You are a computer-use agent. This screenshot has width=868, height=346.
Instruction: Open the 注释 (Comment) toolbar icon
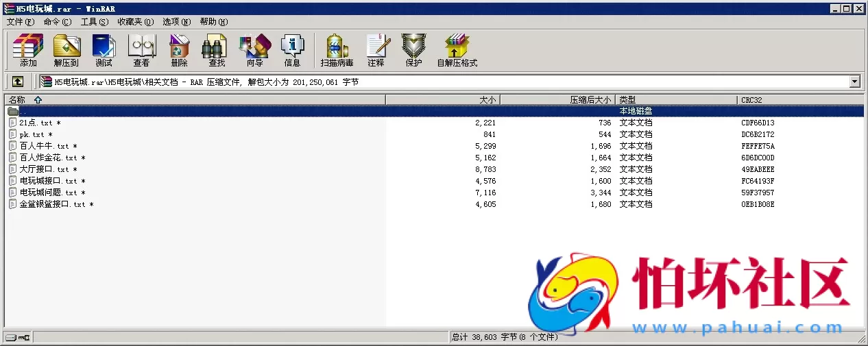tap(376, 50)
